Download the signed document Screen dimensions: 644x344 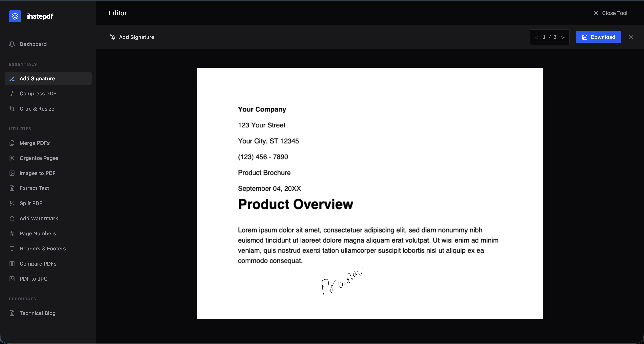tap(598, 37)
